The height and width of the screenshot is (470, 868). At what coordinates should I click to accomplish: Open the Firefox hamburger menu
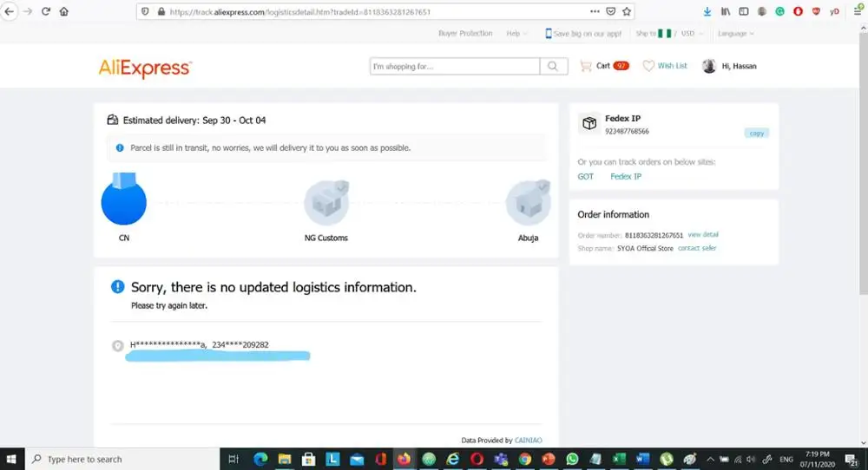857,11
